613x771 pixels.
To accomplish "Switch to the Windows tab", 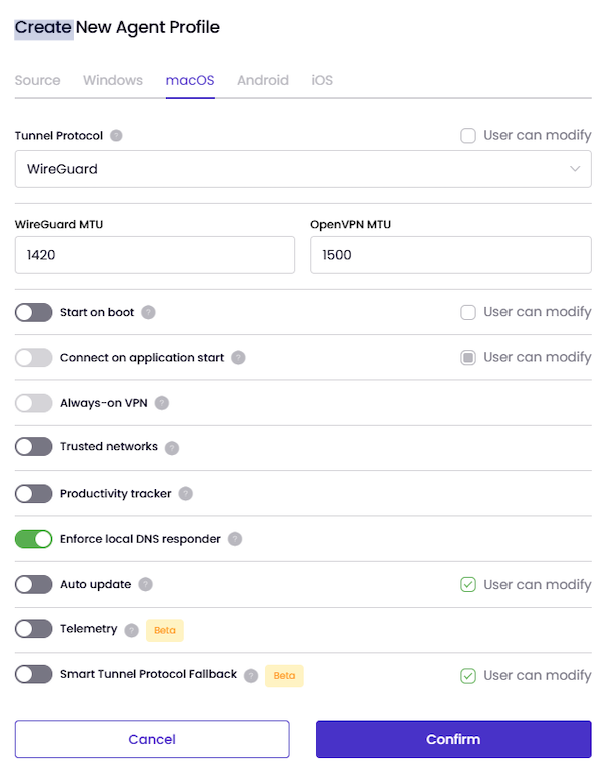I will tap(113, 80).
